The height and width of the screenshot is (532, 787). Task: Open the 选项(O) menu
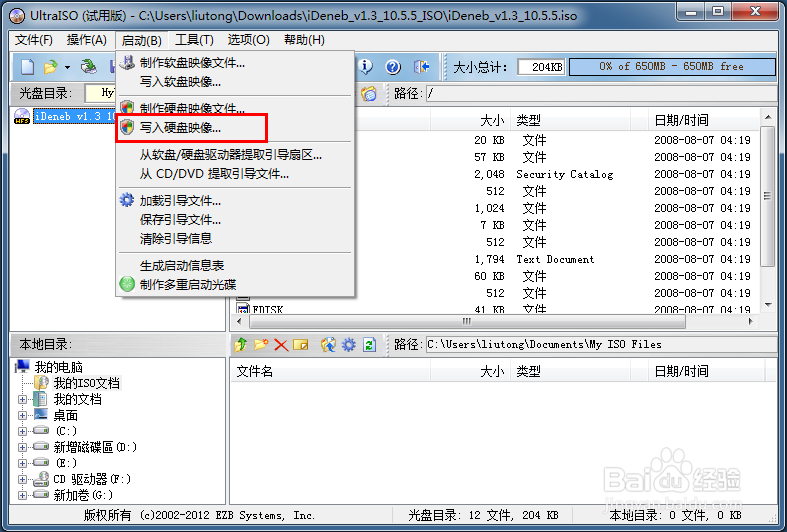[248, 40]
